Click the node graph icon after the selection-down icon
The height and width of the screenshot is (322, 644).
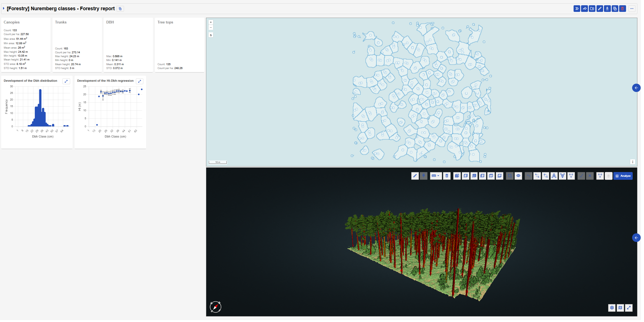(x=571, y=176)
